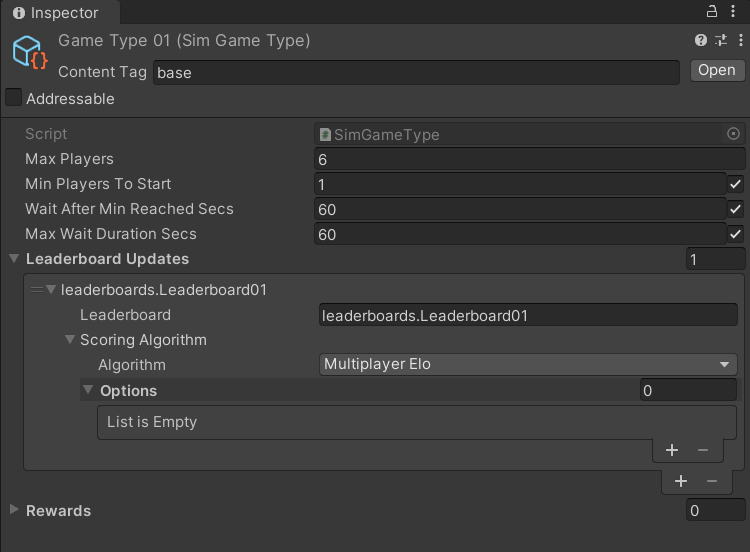This screenshot has width=750, height=552.
Task: Click the Content Tag text field
Action: [415, 72]
